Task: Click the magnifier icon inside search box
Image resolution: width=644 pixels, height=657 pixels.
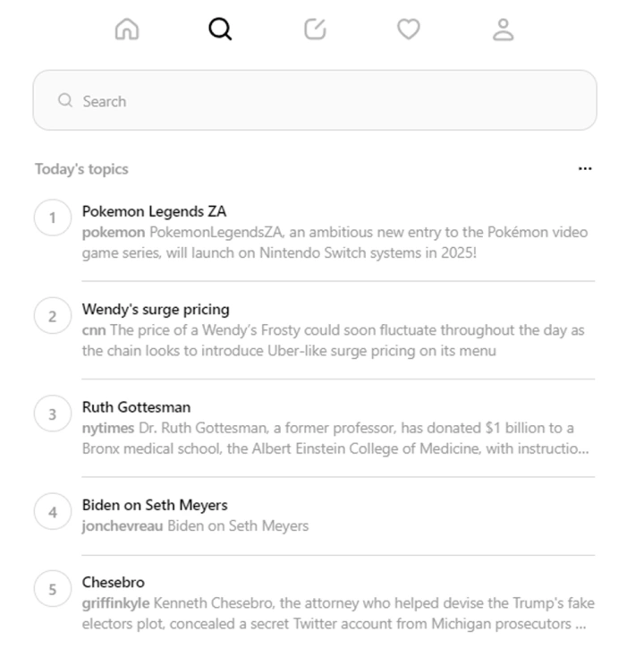Action: (x=64, y=101)
